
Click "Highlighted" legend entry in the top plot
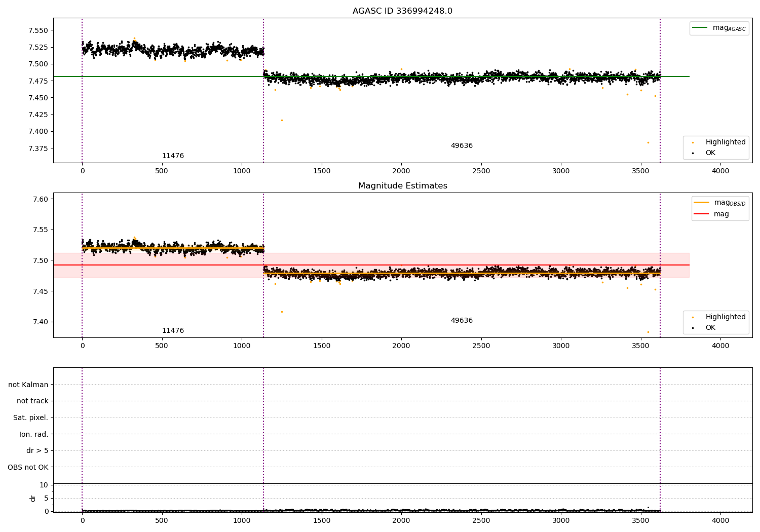(726, 142)
